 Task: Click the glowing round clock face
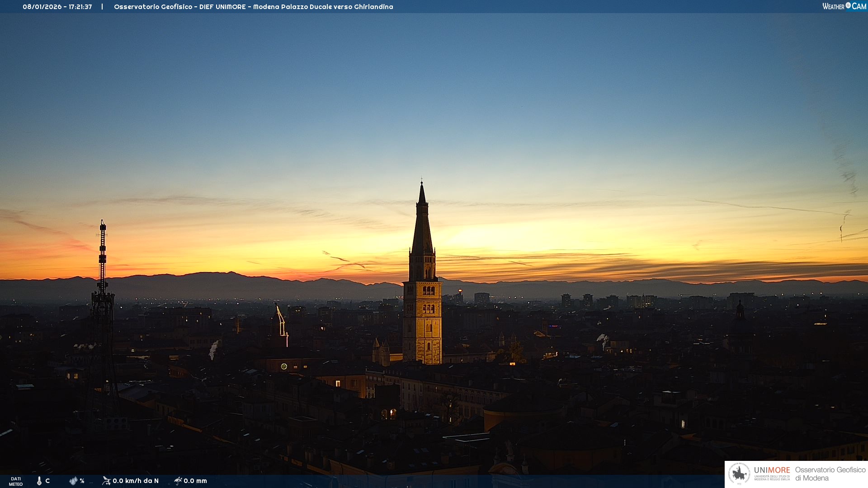tap(284, 366)
